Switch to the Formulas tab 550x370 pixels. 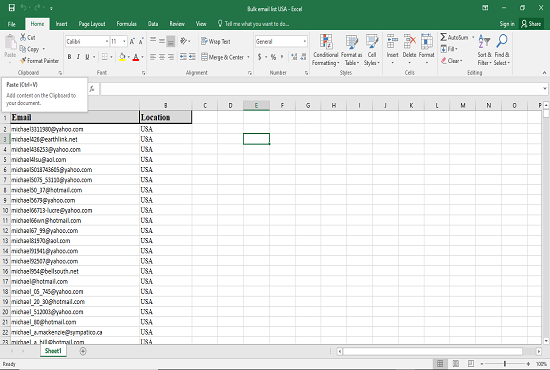(127, 24)
